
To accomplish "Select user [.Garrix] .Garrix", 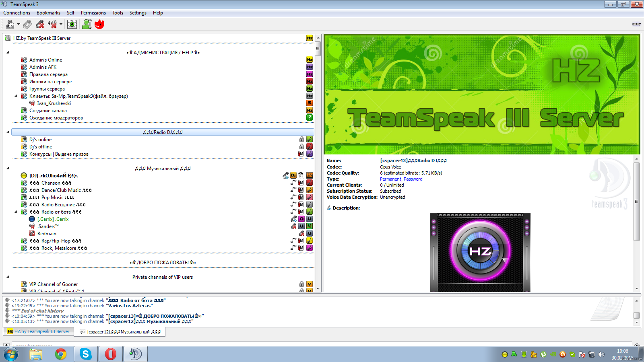I will click(x=53, y=219).
